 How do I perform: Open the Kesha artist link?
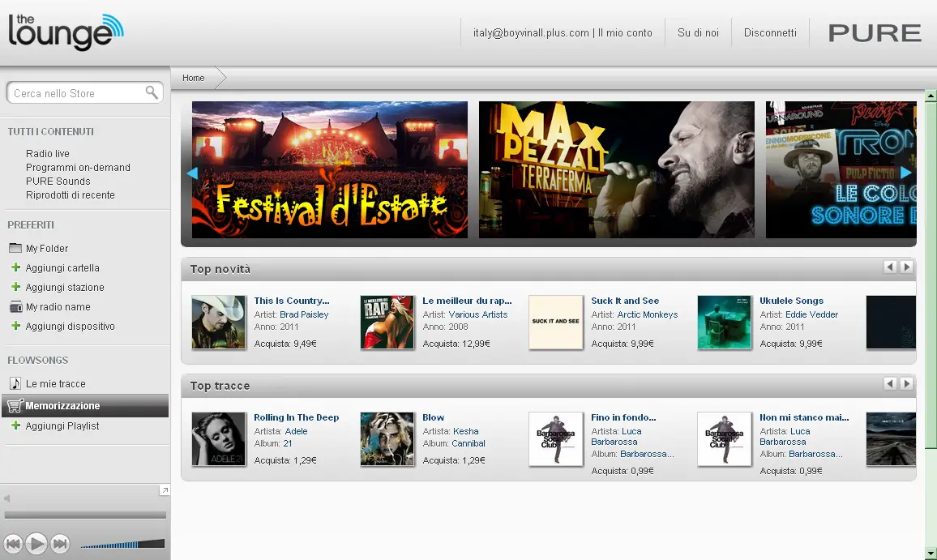coord(465,431)
